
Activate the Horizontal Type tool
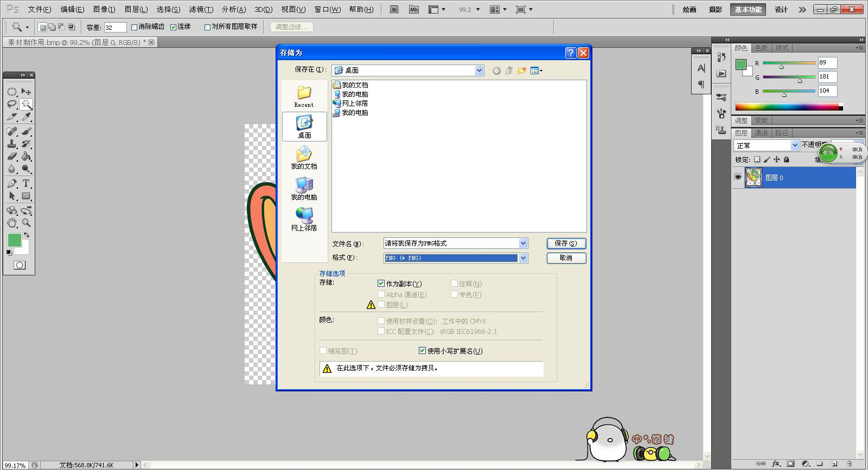click(x=26, y=183)
